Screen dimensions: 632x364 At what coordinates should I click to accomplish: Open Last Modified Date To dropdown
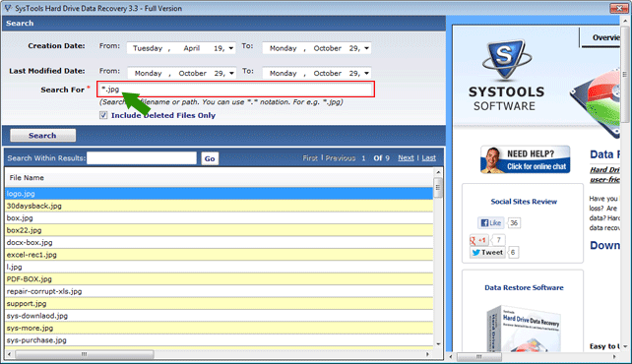click(x=366, y=73)
